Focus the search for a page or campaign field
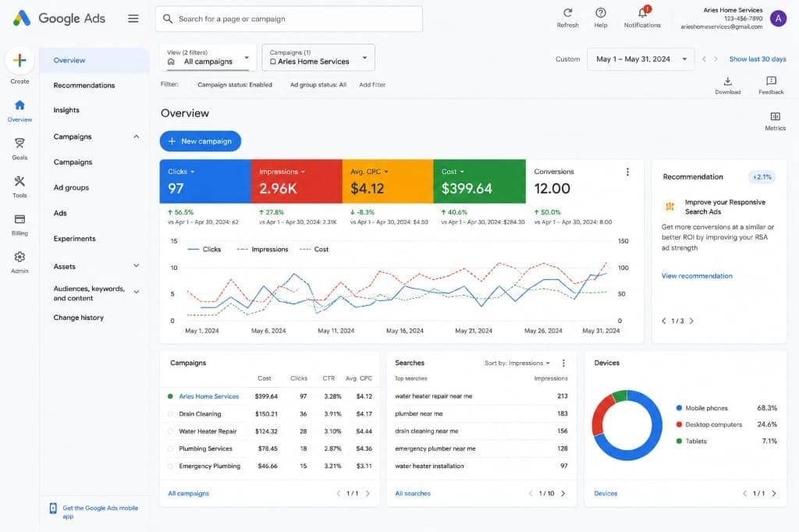This screenshot has width=799, height=532. pyautogui.click(x=289, y=19)
